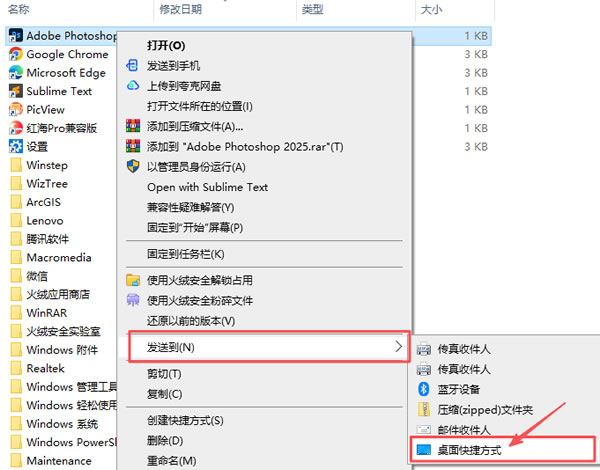The image size is (600, 470).
Task: Click the Microsoft Edge shortcut icon
Action: pos(15,73)
